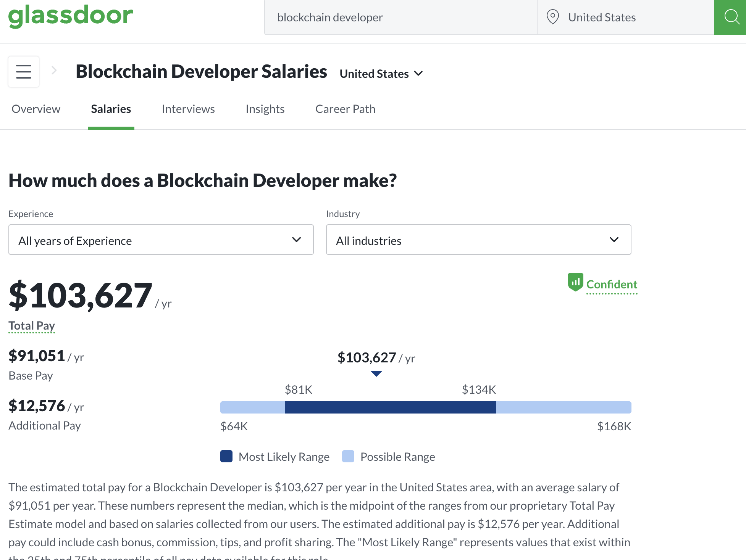Click the green search magnifier button
Image resolution: width=746 pixels, height=560 pixels.
(x=731, y=17)
